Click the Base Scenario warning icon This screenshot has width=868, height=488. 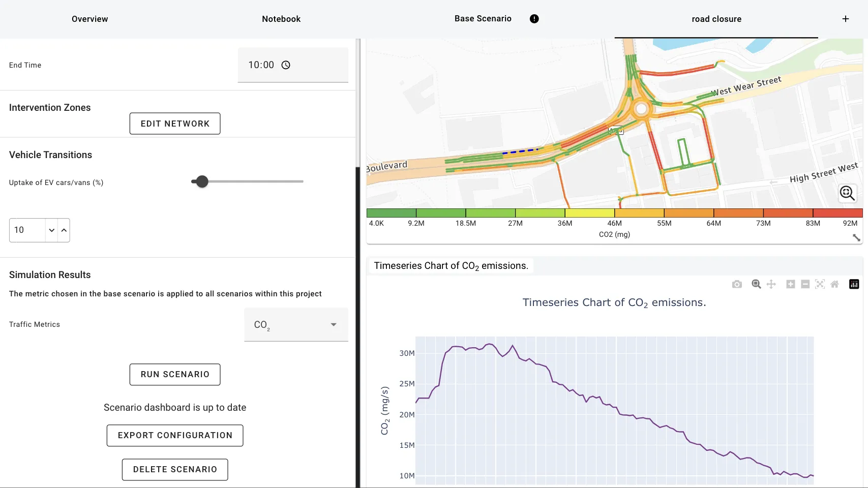[534, 19]
